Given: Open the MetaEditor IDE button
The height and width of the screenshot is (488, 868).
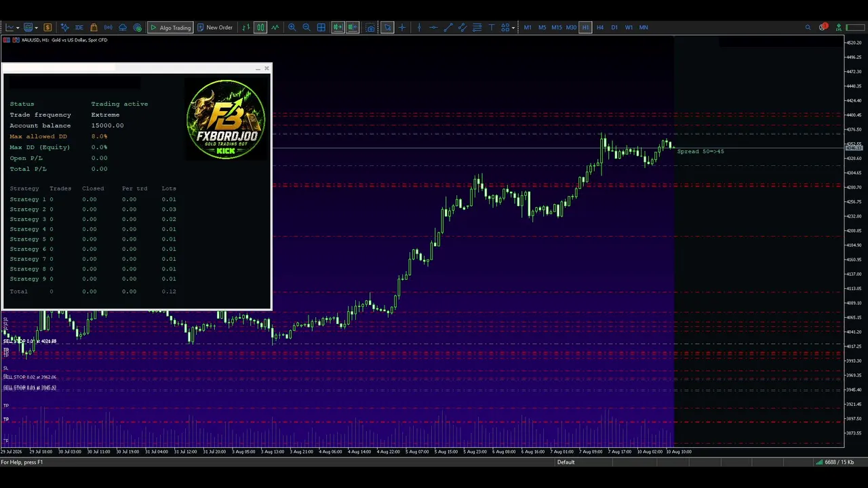Looking at the screenshot, I should pos(79,27).
